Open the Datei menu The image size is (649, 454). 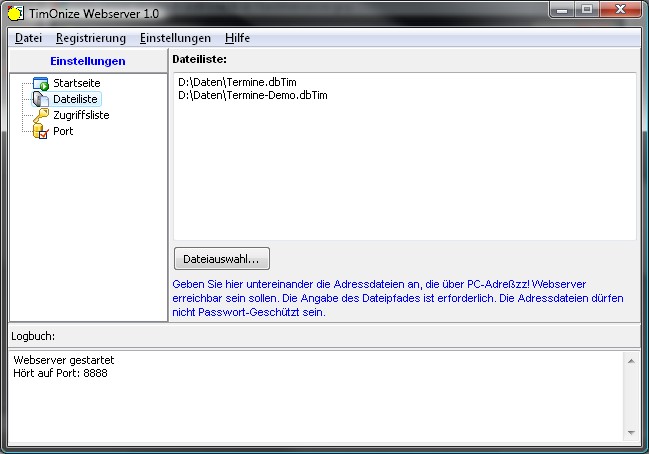tap(29, 38)
